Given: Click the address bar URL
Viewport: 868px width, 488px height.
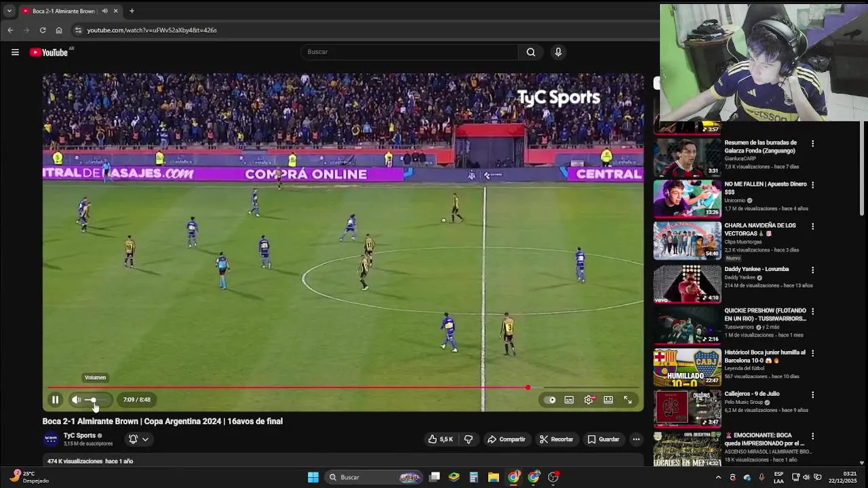Looking at the screenshot, I should pyautogui.click(x=152, y=30).
